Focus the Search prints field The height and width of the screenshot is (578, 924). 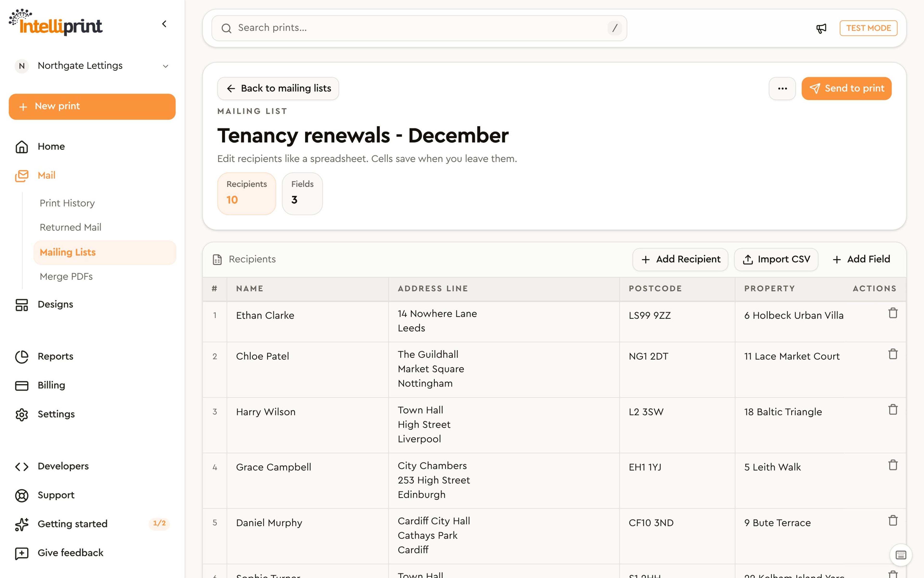[419, 28]
